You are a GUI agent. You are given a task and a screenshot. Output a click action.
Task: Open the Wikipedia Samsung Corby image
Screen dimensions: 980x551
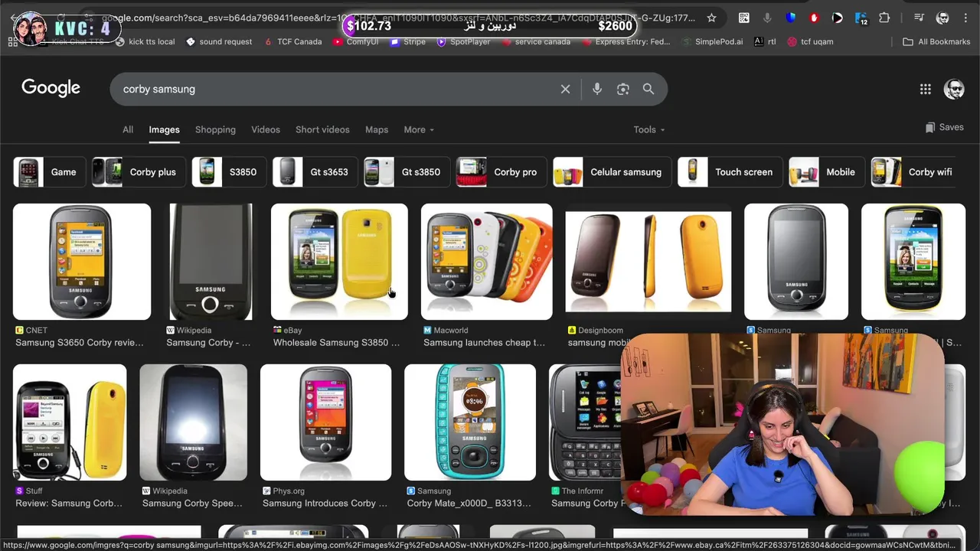pyautogui.click(x=211, y=262)
